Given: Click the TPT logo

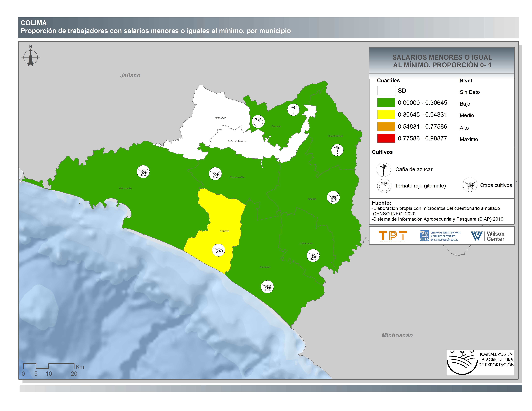Looking at the screenshot, I should tap(393, 236).
